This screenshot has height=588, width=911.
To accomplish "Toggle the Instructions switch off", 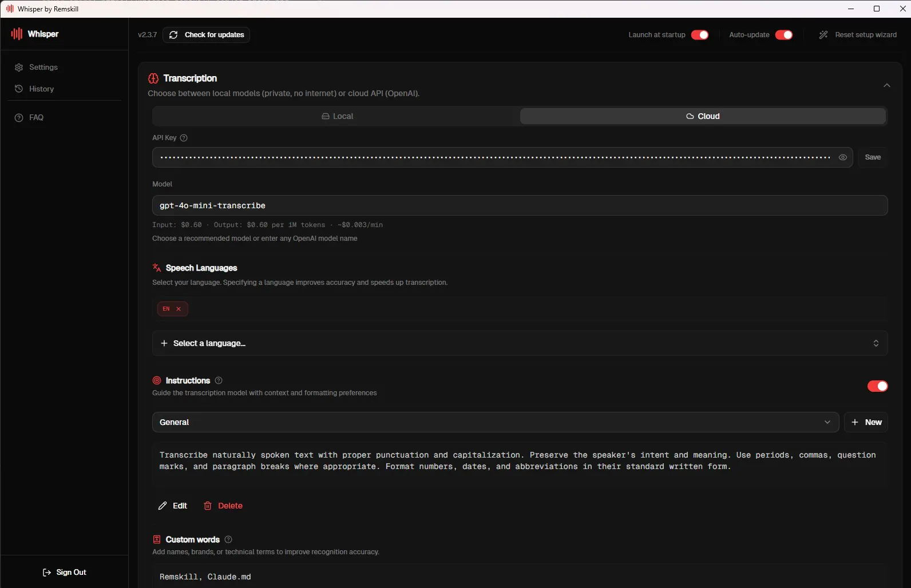I will [878, 386].
